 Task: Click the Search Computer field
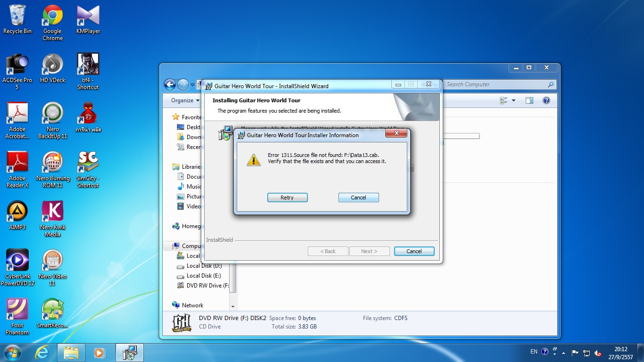pyautogui.click(x=495, y=84)
